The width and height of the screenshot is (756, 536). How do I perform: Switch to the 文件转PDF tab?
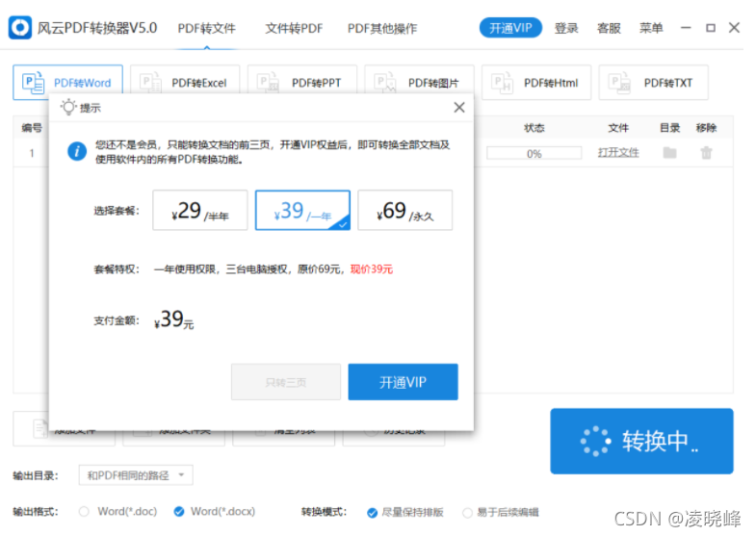(x=294, y=29)
